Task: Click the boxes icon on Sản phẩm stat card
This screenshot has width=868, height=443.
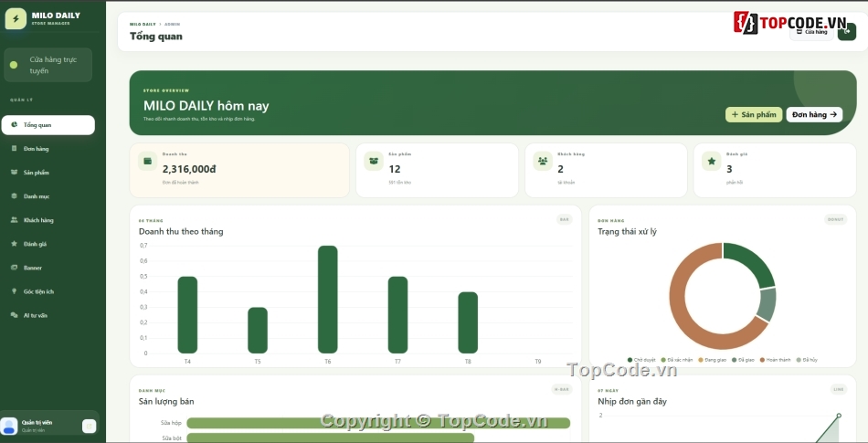Action: tap(374, 161)
